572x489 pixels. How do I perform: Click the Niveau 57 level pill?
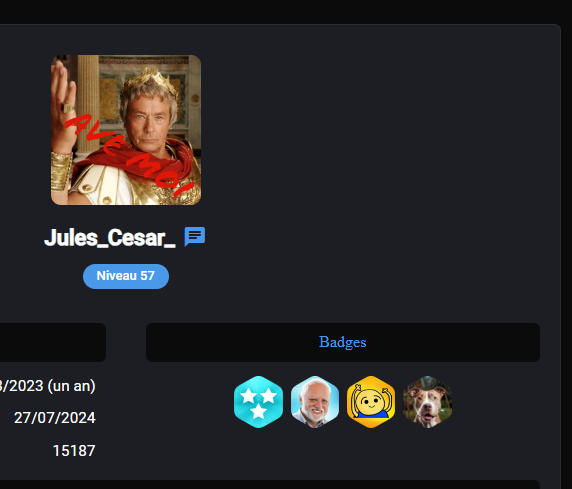126,276
